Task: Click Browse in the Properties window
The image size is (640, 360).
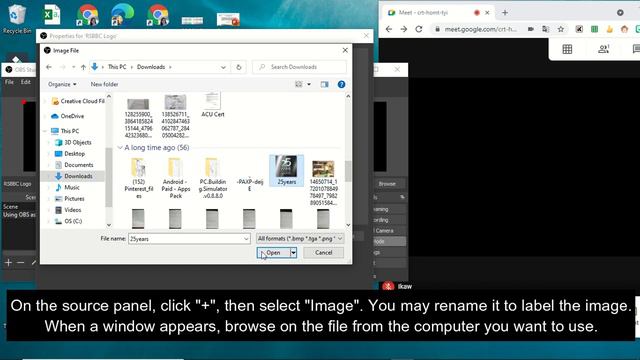Action: point(387,184)
